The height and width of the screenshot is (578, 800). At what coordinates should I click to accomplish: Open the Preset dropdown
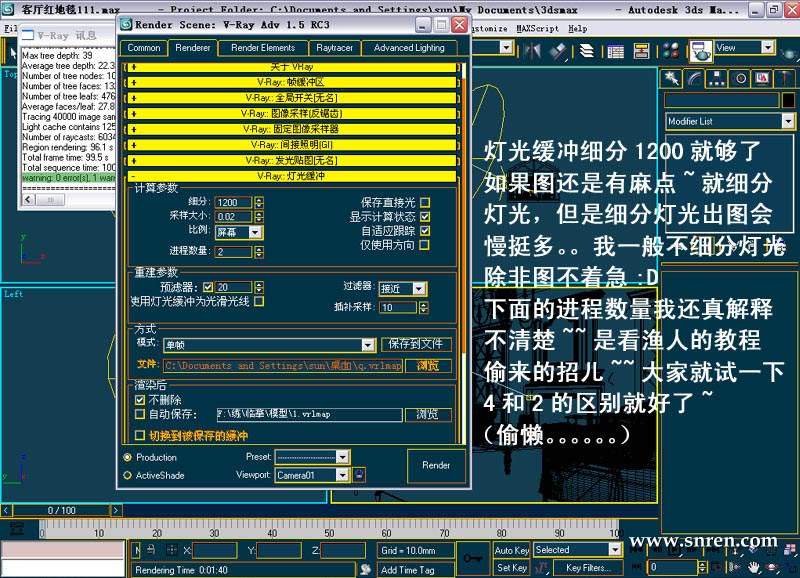(312, 457)
